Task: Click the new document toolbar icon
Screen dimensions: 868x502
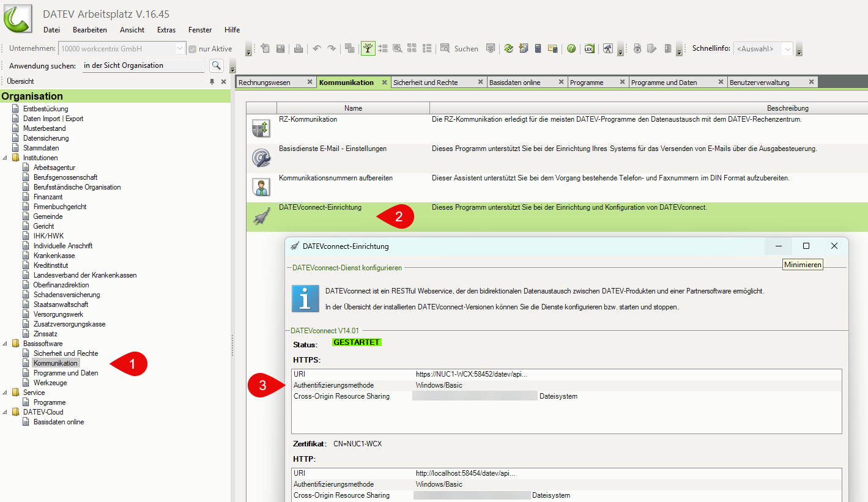Action: point(265,48)
